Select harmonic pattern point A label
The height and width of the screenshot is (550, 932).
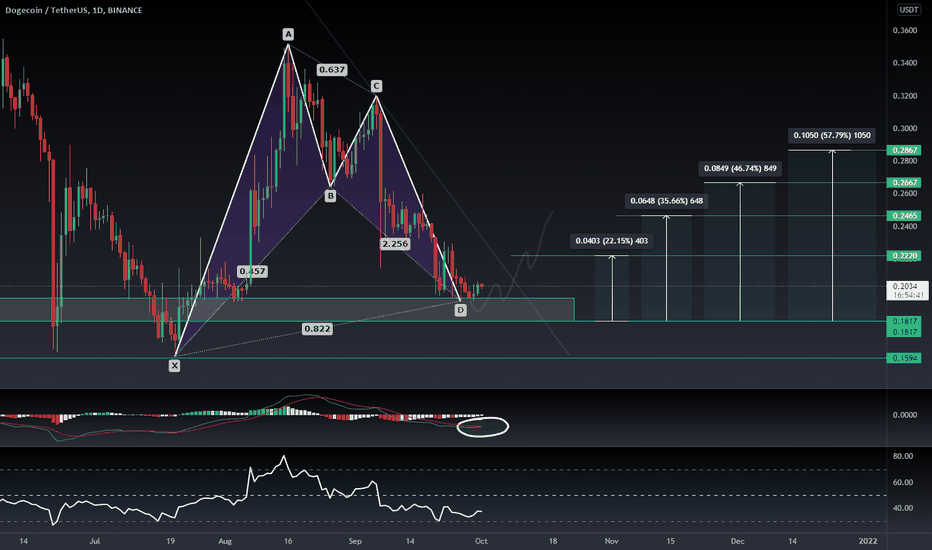pos(288,34)
